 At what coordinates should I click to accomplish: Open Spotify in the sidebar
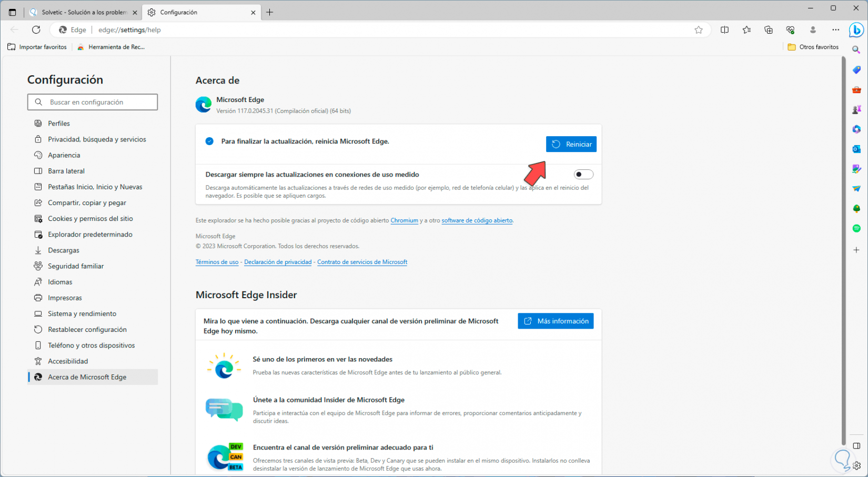pos(856,228)
